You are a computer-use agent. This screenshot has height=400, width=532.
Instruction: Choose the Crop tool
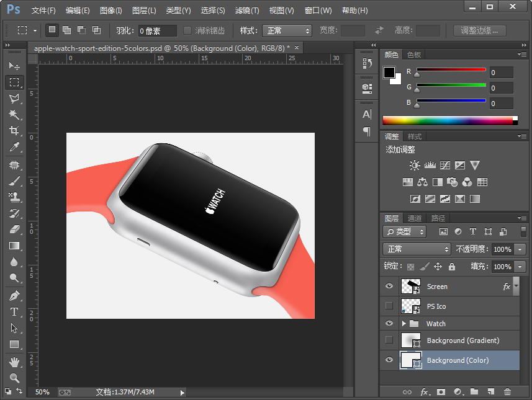14,130
